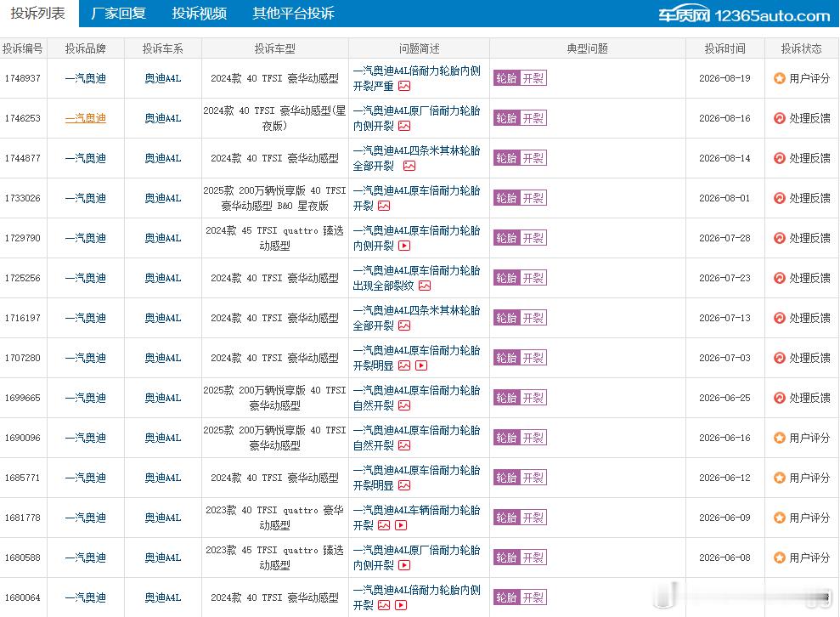The height and width of the screenshot is (617, 840).
Task: Open complaint titled 一汽奥迪A4L倍耐力轮胎内侧开裂严重
Action: 417,78
